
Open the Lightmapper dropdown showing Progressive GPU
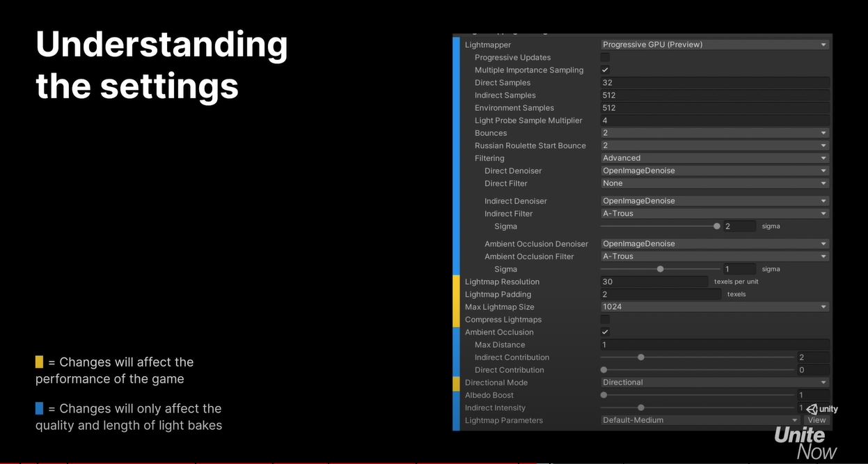tap(713, 44)
